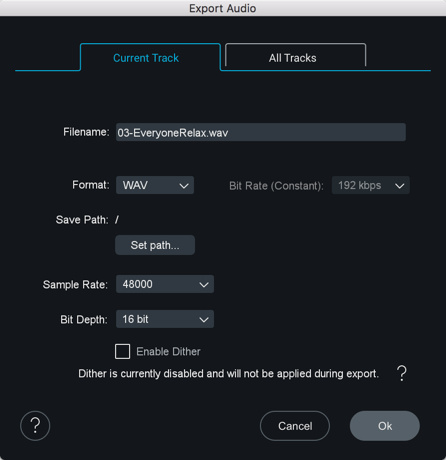Image resolution: width=446 pixels, height=460 pixels.
Task: Click the Set path... button
Action: pyautogui.click(x=155, y=245)
